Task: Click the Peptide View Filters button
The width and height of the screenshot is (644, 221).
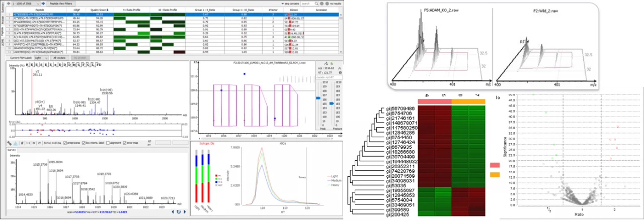Action: [x=61, y=4]
